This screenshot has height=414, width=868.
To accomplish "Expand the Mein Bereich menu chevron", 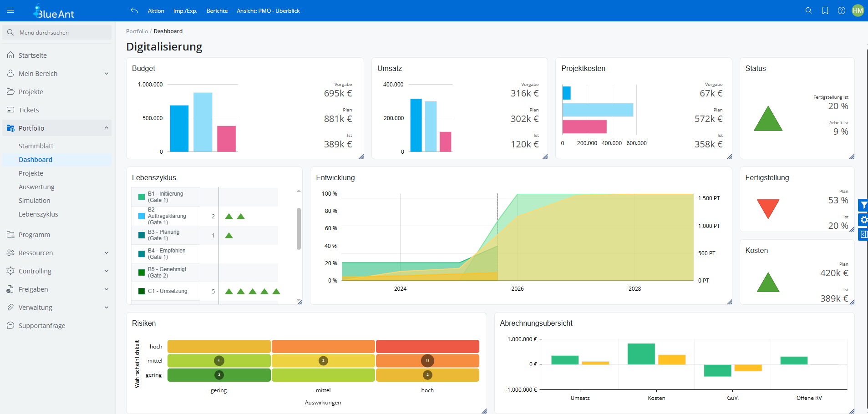I will coord(106,74).
